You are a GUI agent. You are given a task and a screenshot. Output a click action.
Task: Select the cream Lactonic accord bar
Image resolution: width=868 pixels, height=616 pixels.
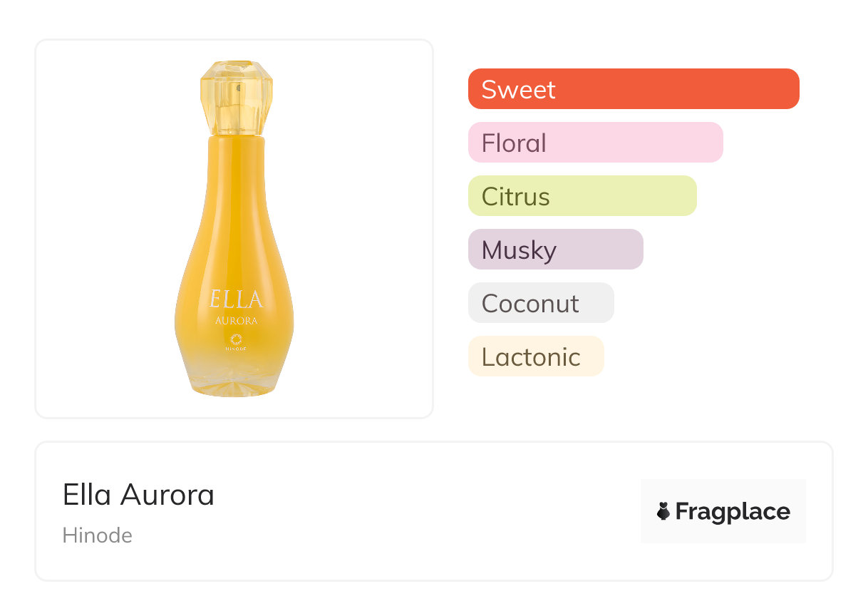(535, 356)
